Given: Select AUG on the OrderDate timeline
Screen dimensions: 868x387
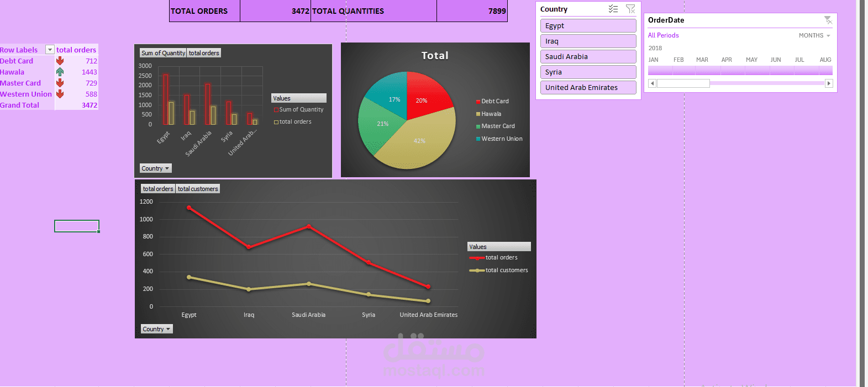Looking at the screenshot, I should 825,70.
